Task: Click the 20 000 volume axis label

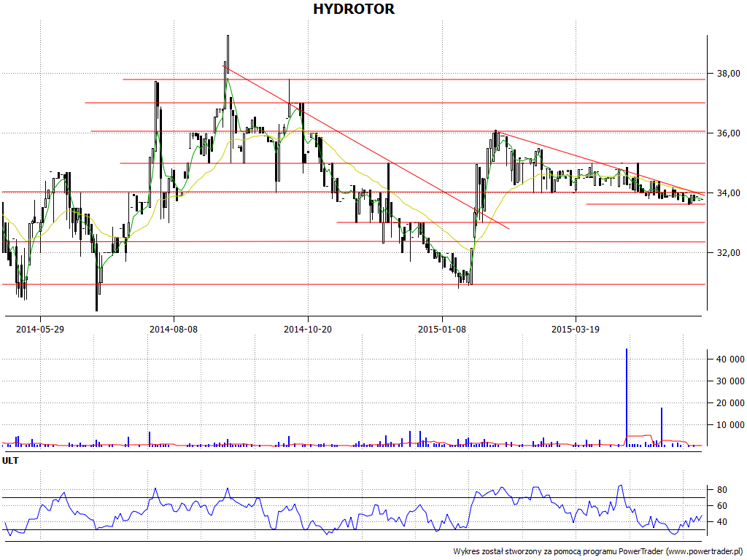Action: tap(730, 402)
